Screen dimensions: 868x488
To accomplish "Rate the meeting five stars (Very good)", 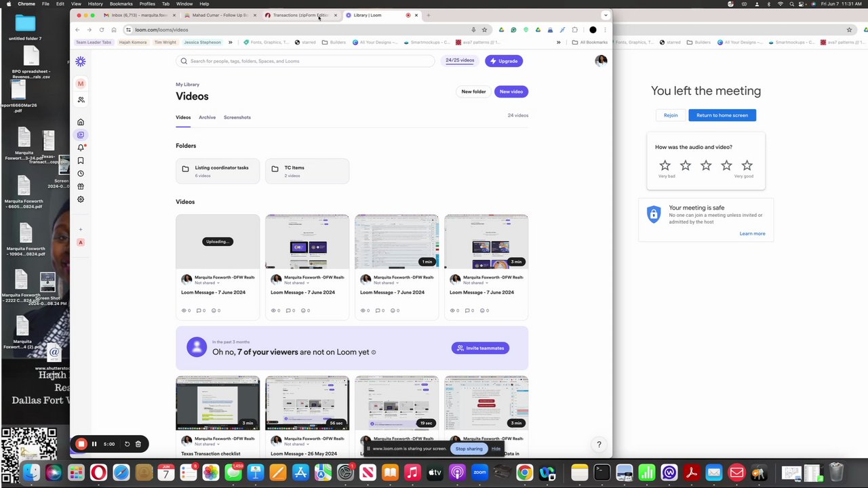I will [747, 165].
